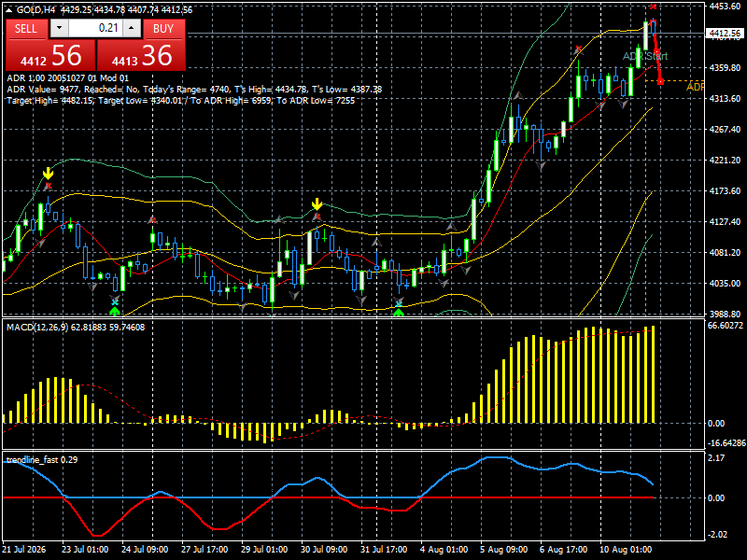Click the green up arrow near 23 Jul
This screenshot has width=747, height=560.
coord(114,312)
